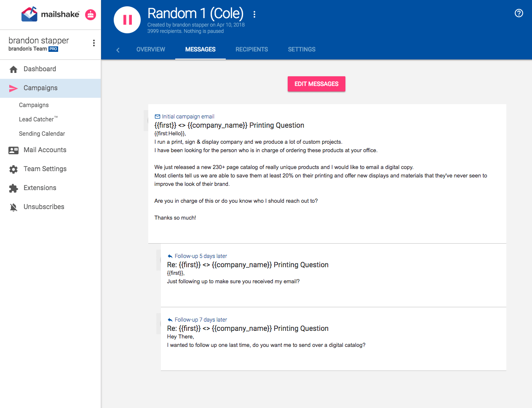Go back using the left chevron arrow
Screen dimensions: 532x408
click(x=118, y=50)
